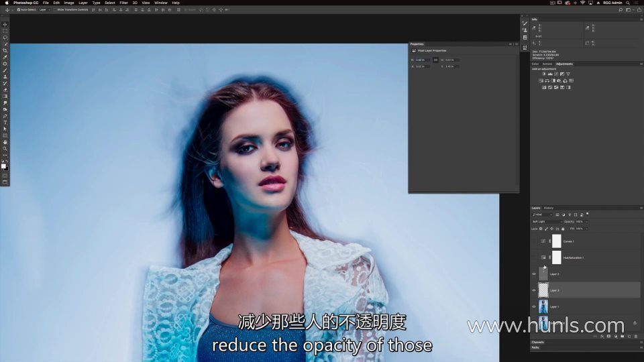Add a Color Balance adjustment

click(x=547, y=81)
